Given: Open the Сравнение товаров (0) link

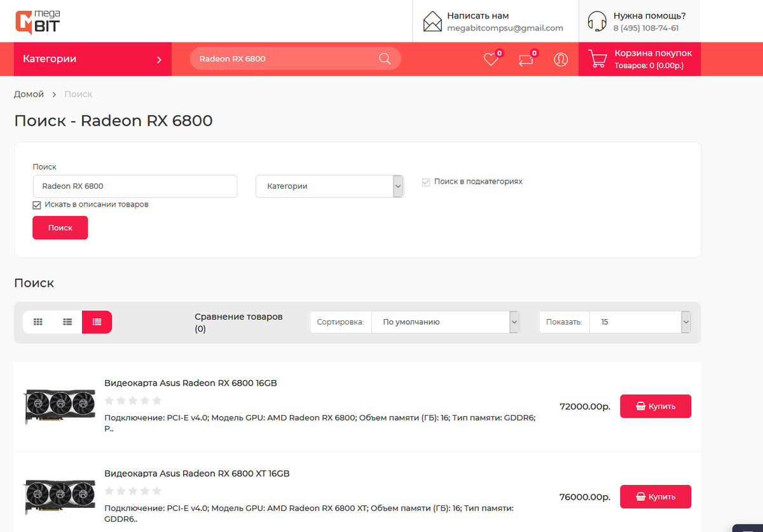Looking at the screenshot, I should tap(238, 323).
